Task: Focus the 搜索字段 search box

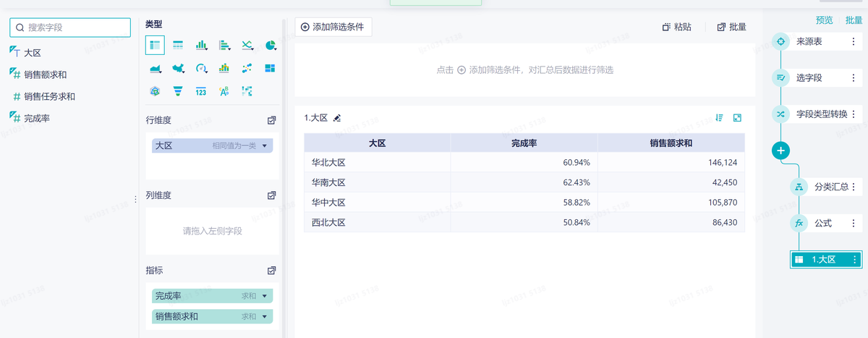Action: click(70, 28)
